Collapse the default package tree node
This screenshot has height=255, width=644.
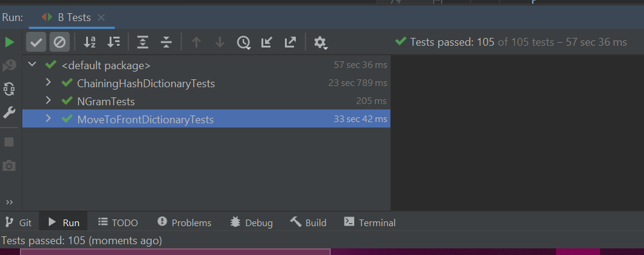click(x=33, y=65)
